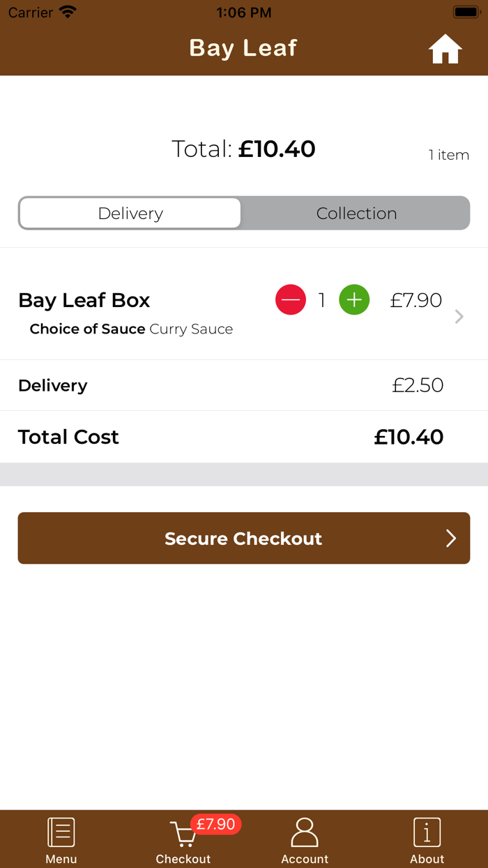
Task: Switch to Collection mode
Action: [x=356, y=213]
